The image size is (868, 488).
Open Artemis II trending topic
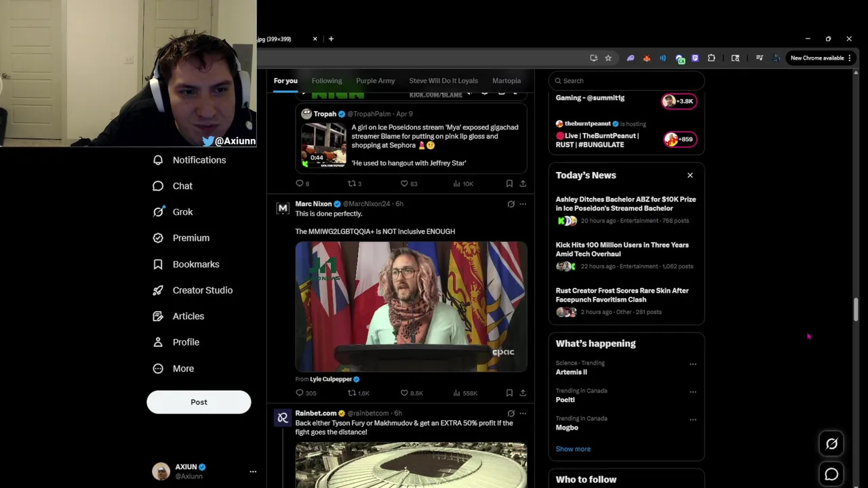[572, 372]
